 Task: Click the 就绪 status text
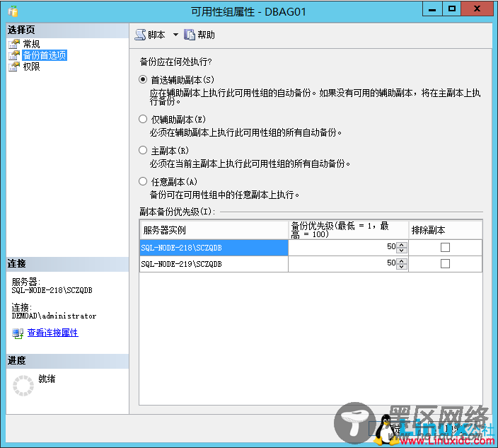click(47, 379)
